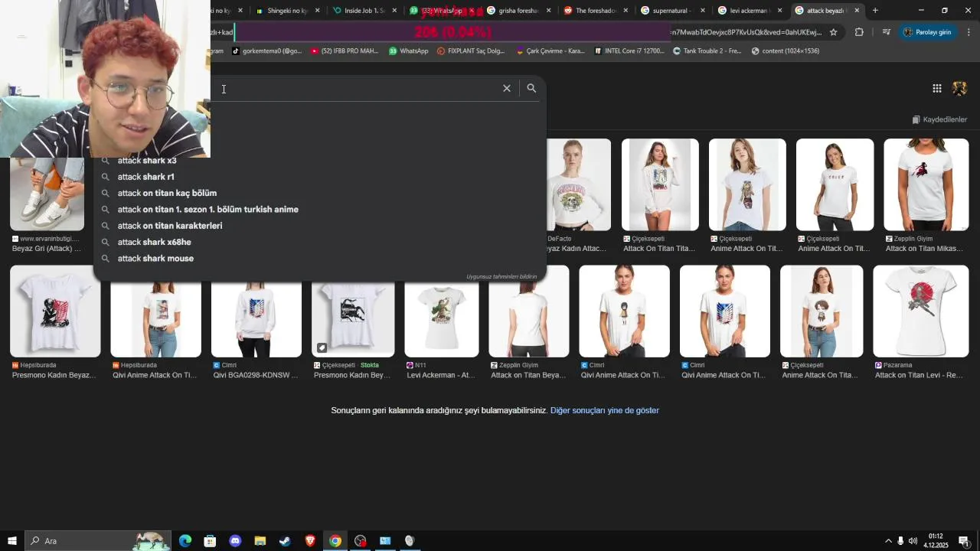Viewport: 980px width, 551px height.
Task: Open the Google account avatar
Action: coord(959,88)
